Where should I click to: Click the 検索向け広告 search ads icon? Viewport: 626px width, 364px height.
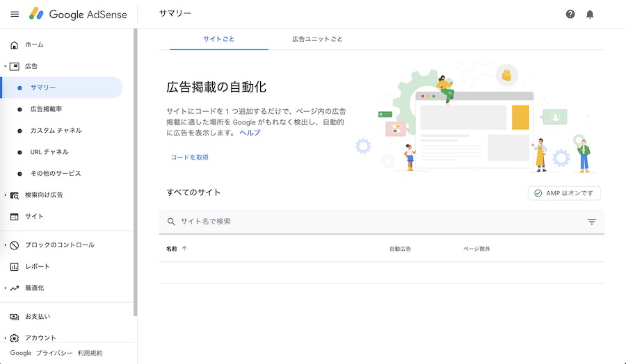click(x=15, y=195)
